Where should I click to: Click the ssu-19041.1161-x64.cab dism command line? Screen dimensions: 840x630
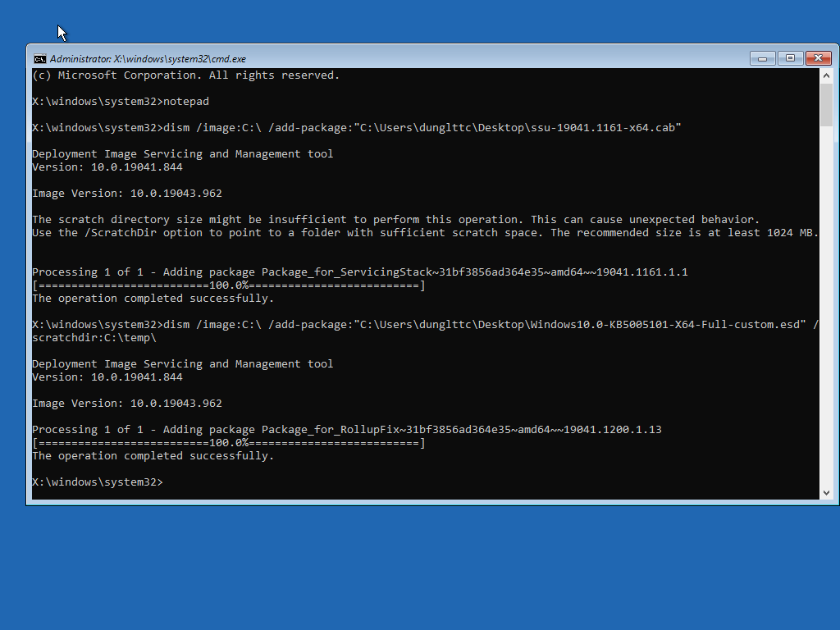coord(356,127)
